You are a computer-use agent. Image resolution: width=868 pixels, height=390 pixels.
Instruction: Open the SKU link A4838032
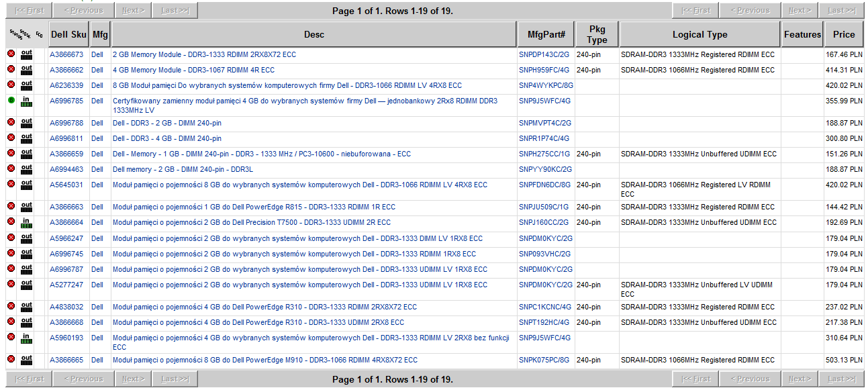[66, 307]
